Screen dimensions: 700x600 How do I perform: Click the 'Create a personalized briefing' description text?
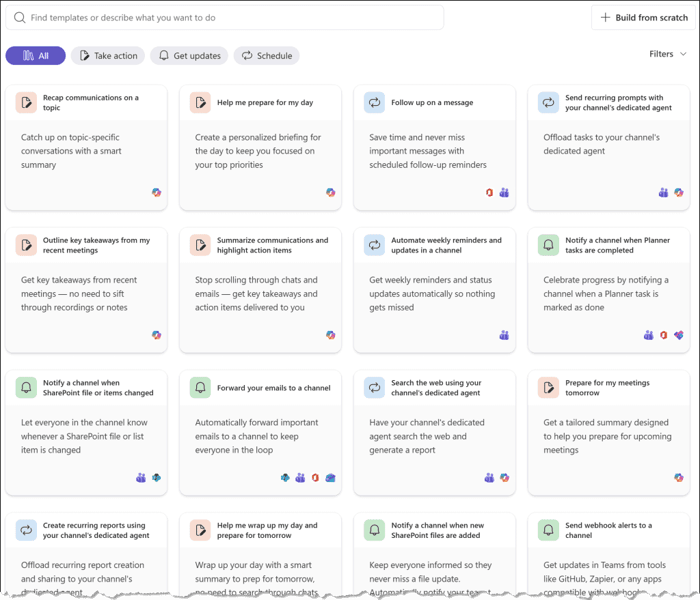[258, 151]
